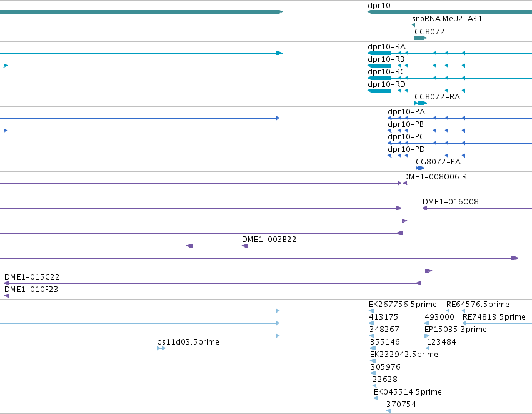532x414 pixels.
Task: Click the CG8072 gene label
Action: pyautogui.click(x=429, y=31)
